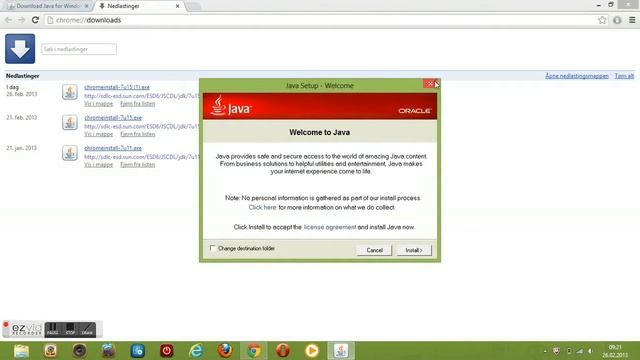Follow the Click here information link
The image size is (640, 360).
pyautogui.click(x=262, y=207)
